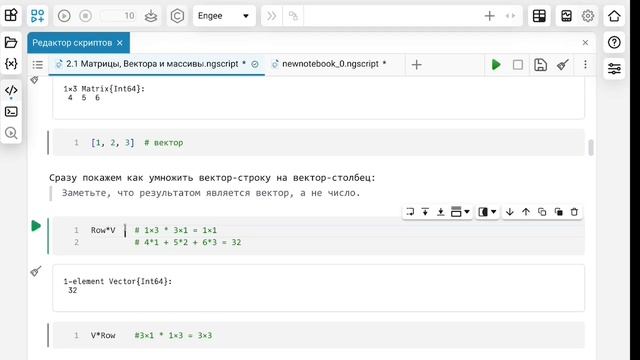The image size is (640, 360).
Task: Close the Редактор скриптов tab
Action: pyautogui.click(x=120, y=43)
